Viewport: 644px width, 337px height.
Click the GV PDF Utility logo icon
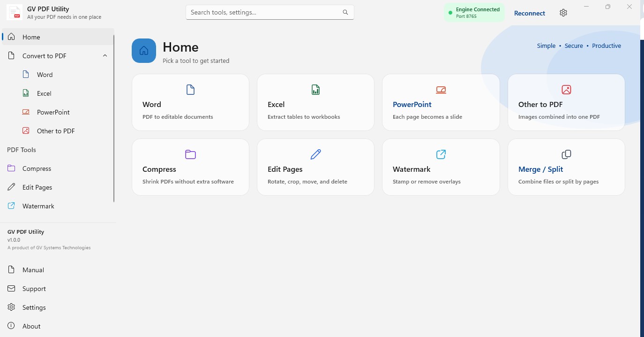click(x=15, y=13)
